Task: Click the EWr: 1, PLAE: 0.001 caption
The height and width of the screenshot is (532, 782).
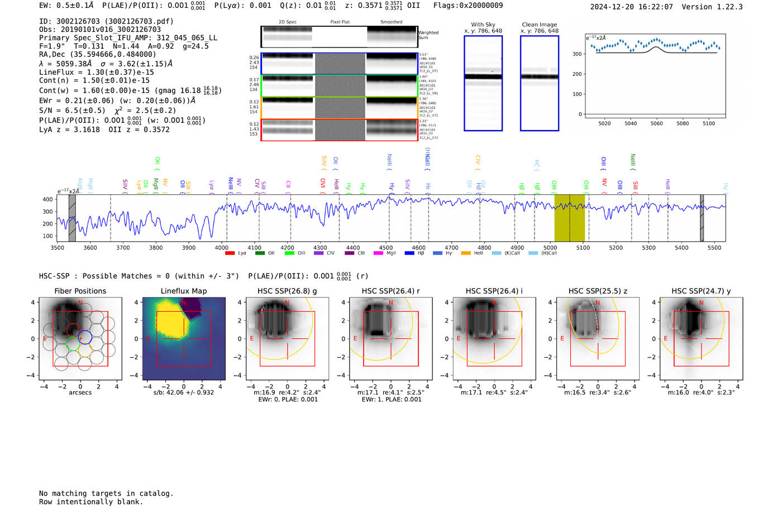Action: pos(392,400)
